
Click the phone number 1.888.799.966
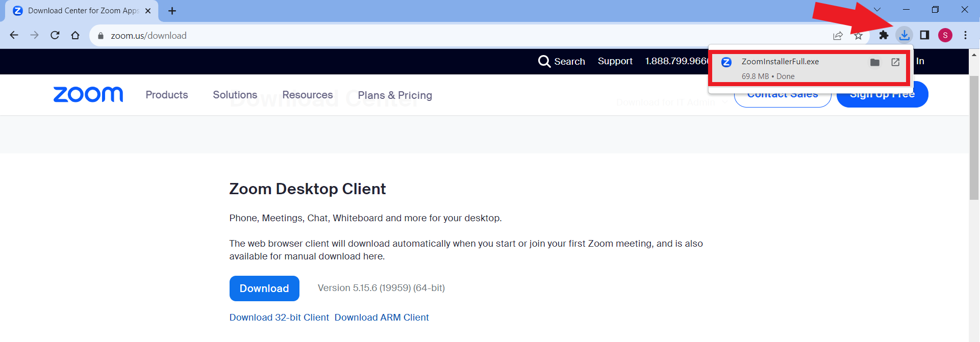point(676,61)
